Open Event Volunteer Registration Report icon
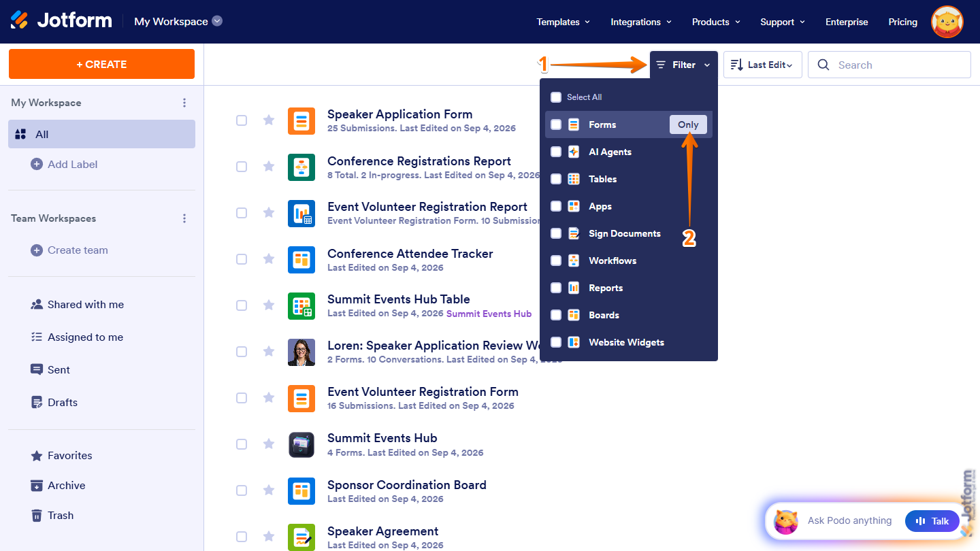This screenshot has height=551, width=980. coord(301,214)
